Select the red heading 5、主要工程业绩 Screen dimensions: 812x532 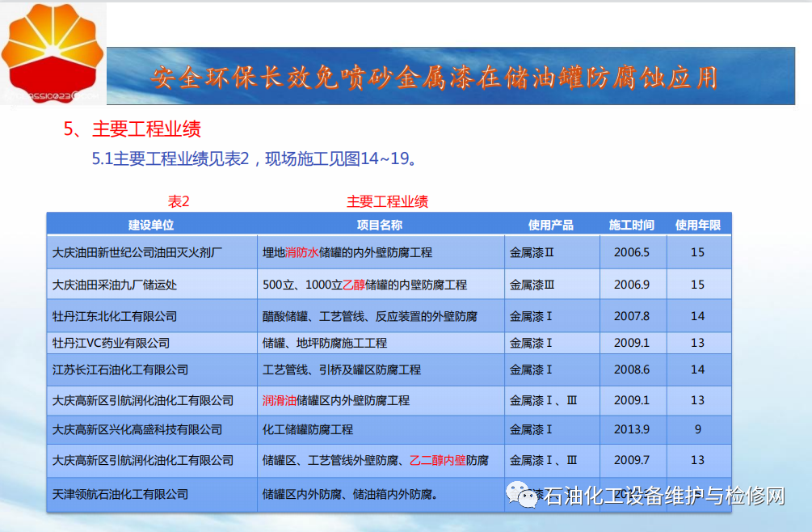pyautogui.click(x=133, y=129)
